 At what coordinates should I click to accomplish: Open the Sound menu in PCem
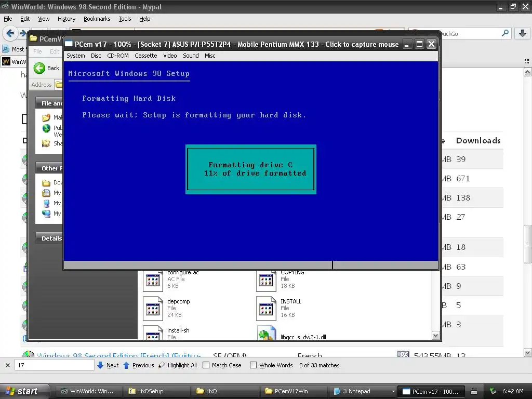[191, 56]
